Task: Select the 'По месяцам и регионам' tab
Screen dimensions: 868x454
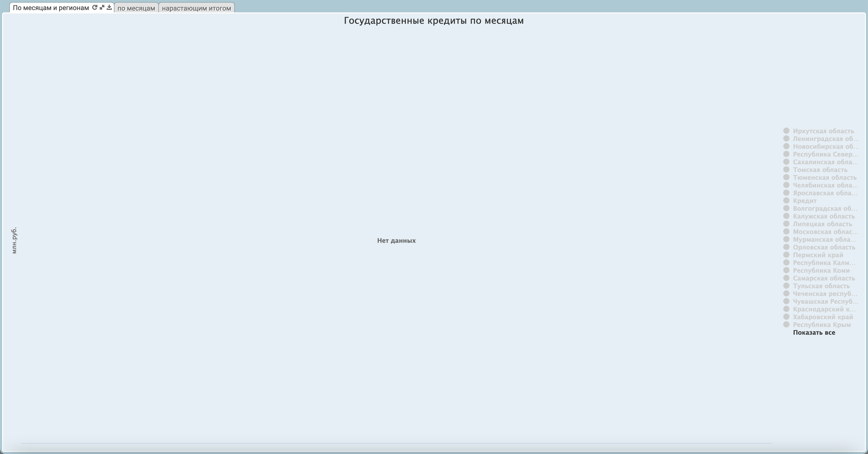Action: click(x=51, y=8)
